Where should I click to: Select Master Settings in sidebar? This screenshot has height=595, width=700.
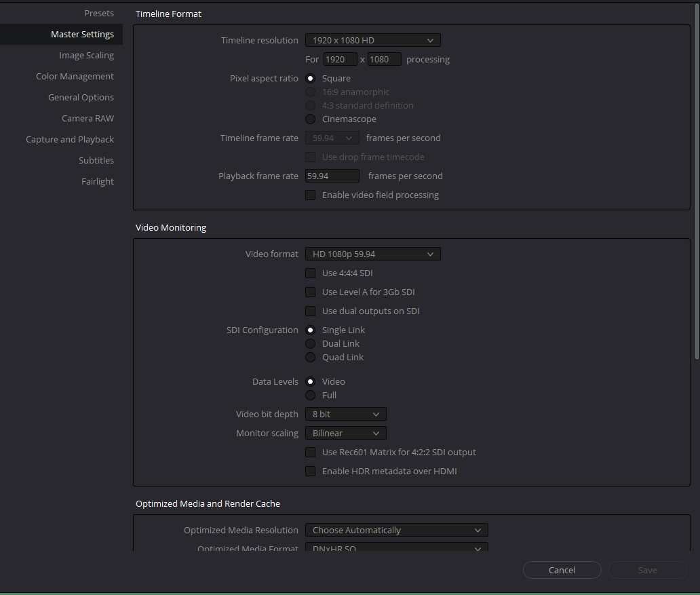tap(61, 35)
